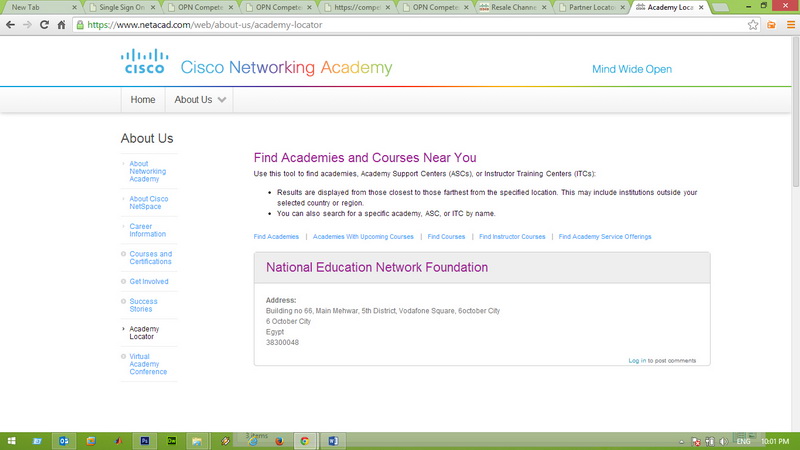The image size is (800, 450).
Task: Close the Resale Channel tab
Action: pos(544,7)
